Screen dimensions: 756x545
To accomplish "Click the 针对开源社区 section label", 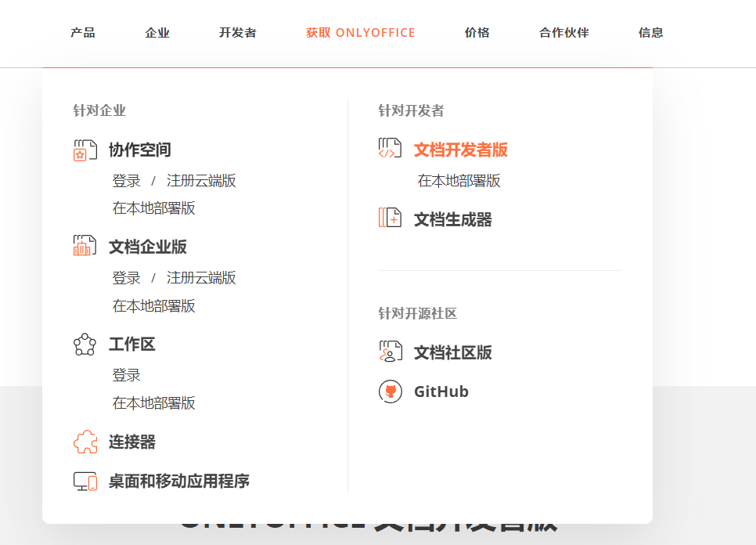I will [x=418, y=313].
